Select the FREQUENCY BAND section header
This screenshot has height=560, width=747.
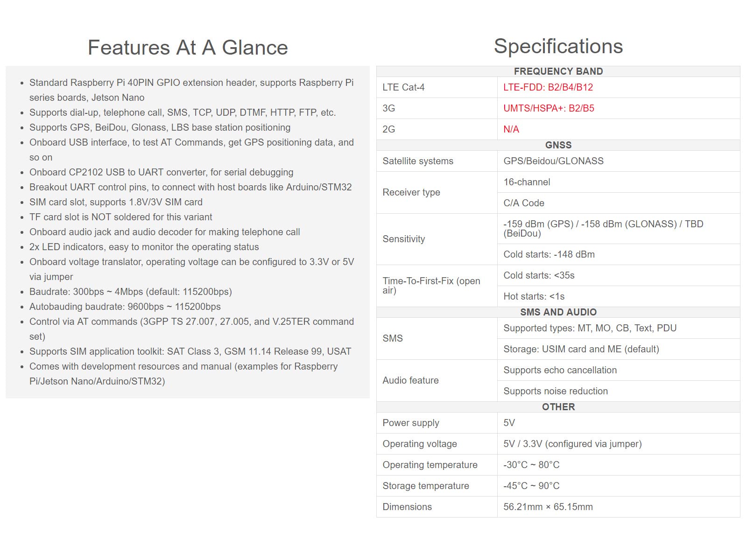[x=558, y=71]
